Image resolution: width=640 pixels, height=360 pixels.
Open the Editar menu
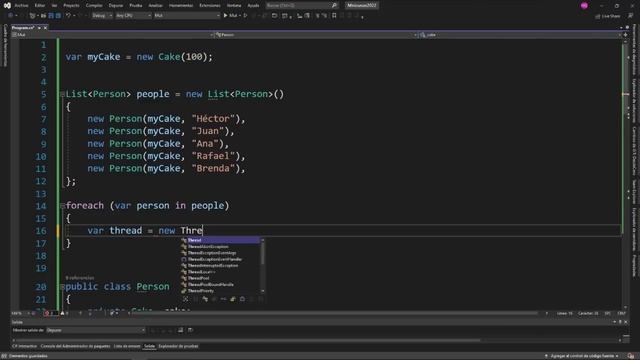40,5
